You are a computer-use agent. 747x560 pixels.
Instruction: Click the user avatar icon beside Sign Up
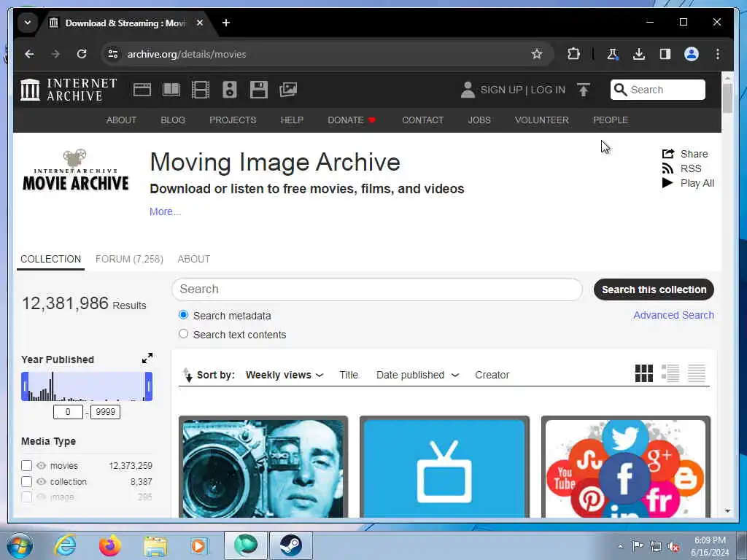point(468,90)
